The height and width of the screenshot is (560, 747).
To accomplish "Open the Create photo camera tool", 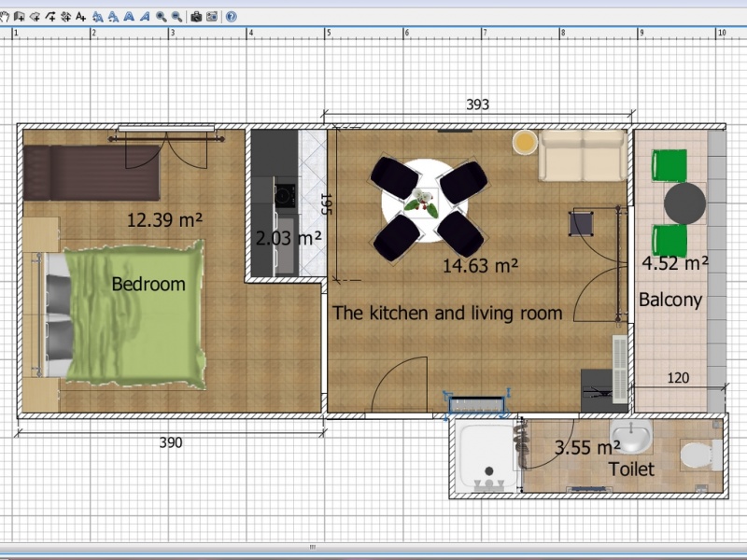I will [196, 17].
